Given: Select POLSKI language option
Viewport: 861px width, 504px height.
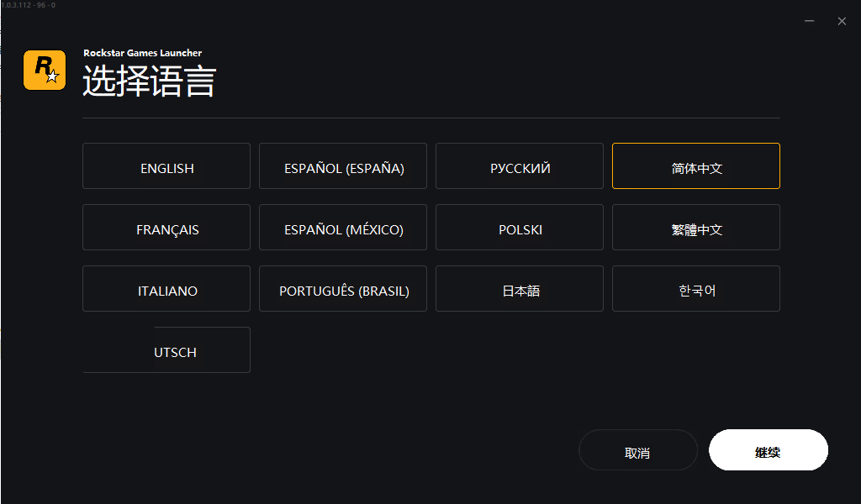Looking at the screenshot, I should click(520, 228).
